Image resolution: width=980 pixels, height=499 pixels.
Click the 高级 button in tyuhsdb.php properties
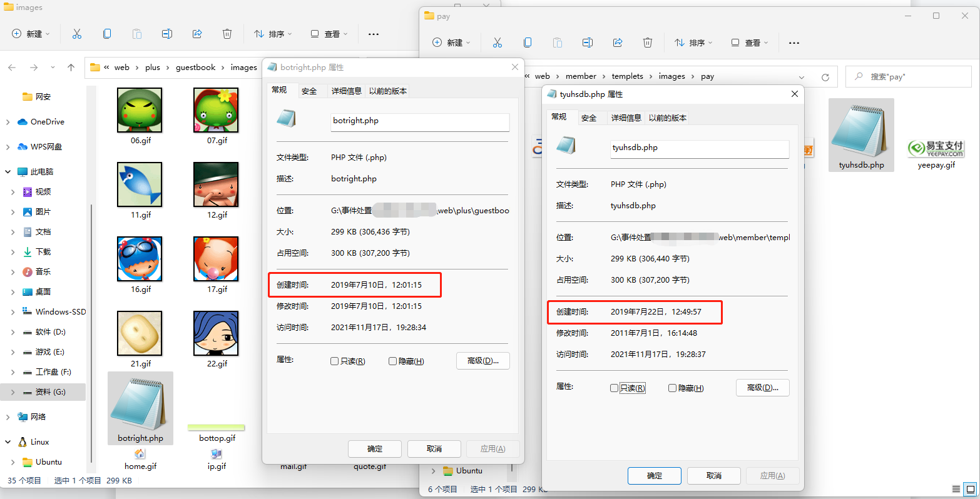[762, 388]
